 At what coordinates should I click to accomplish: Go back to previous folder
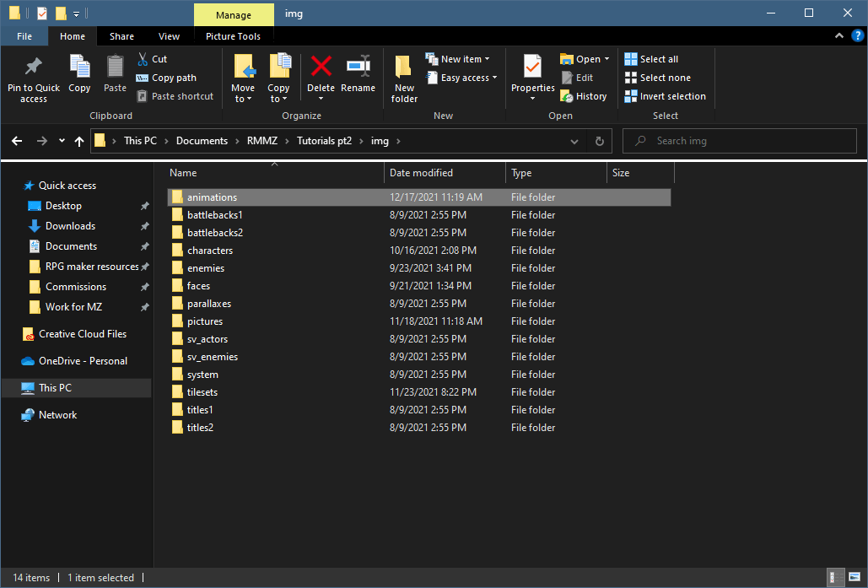coord(17,141)
